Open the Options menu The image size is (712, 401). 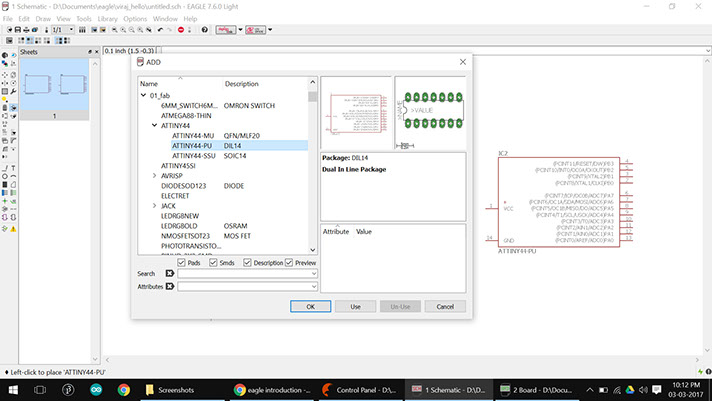tap(135, 19)
